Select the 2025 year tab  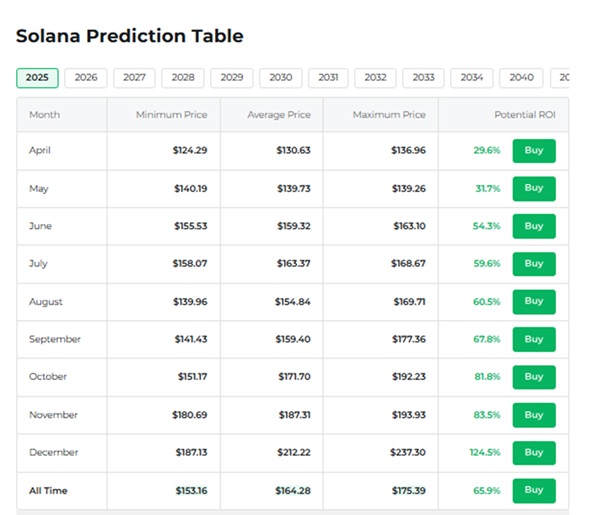point(37,78)
